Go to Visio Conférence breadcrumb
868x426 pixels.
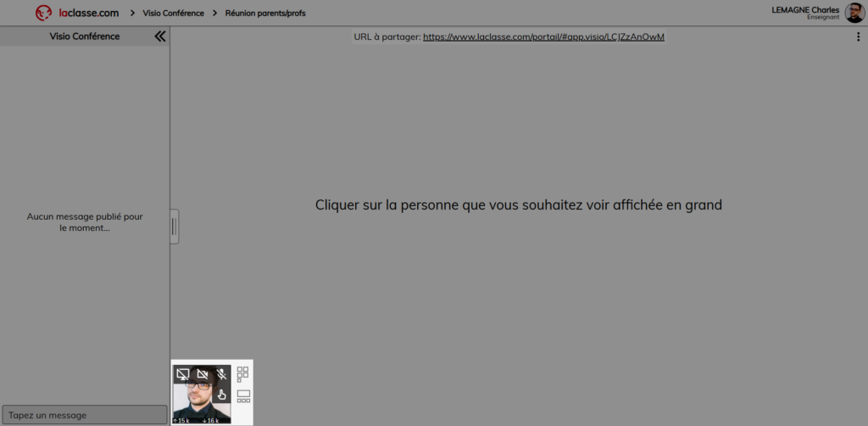(173, 14)
